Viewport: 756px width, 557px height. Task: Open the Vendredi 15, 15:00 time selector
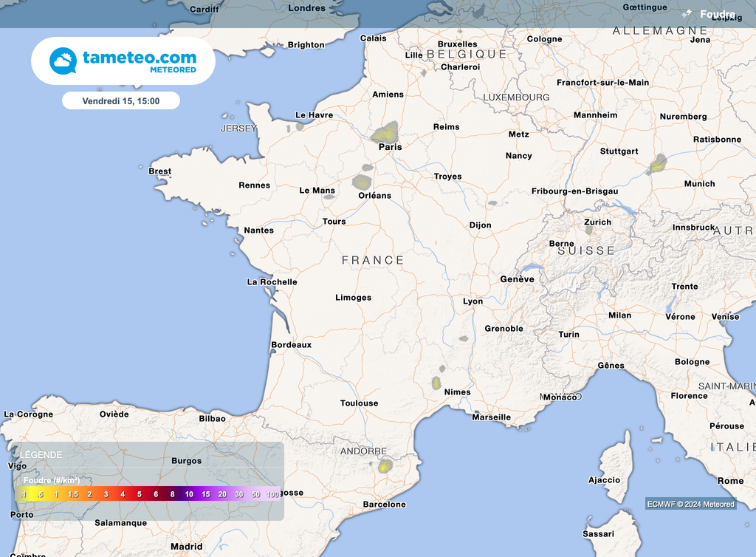tap(120, 100)
